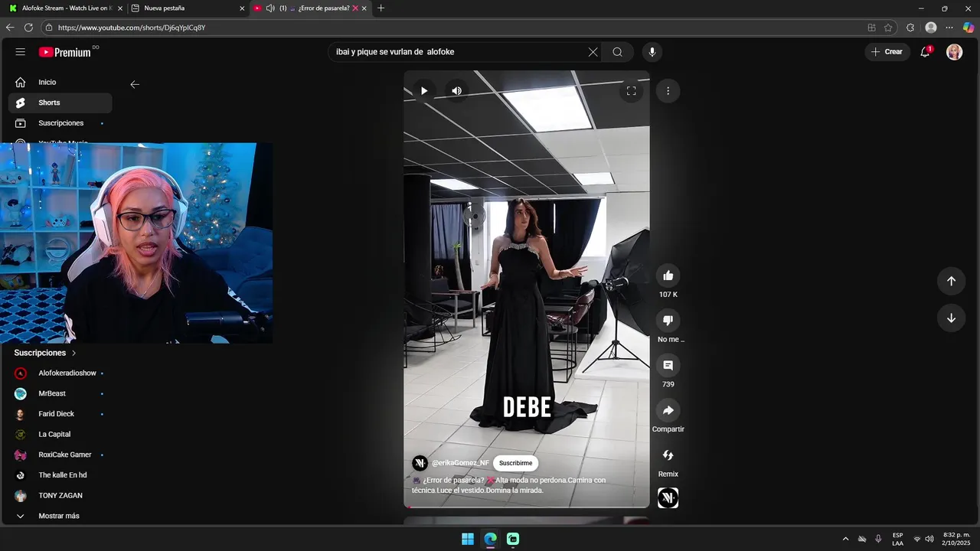The height and width of the screenshot is (551, 980).
Task: Like the short with thumbs up
Action: point(668,275)
